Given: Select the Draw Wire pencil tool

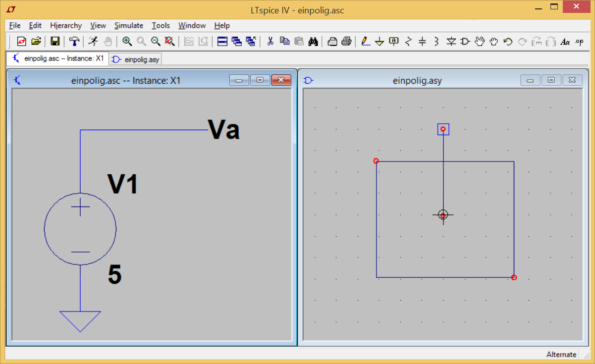Looking at the screenshot, I should 366,42.
